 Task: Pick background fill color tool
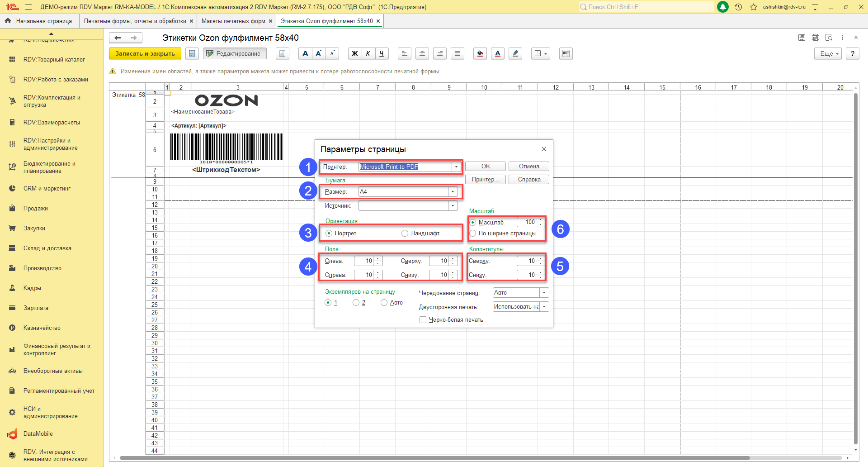click(480, 54)
